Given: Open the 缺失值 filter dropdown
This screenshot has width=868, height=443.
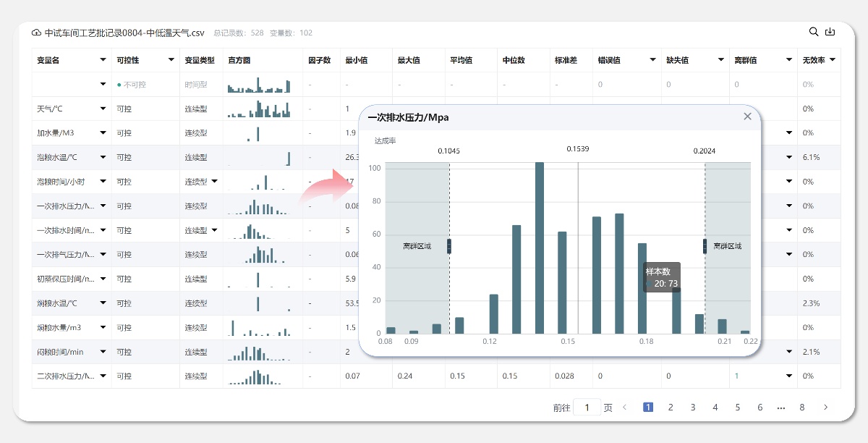Looking at the screenshot, I should (720, 60).
